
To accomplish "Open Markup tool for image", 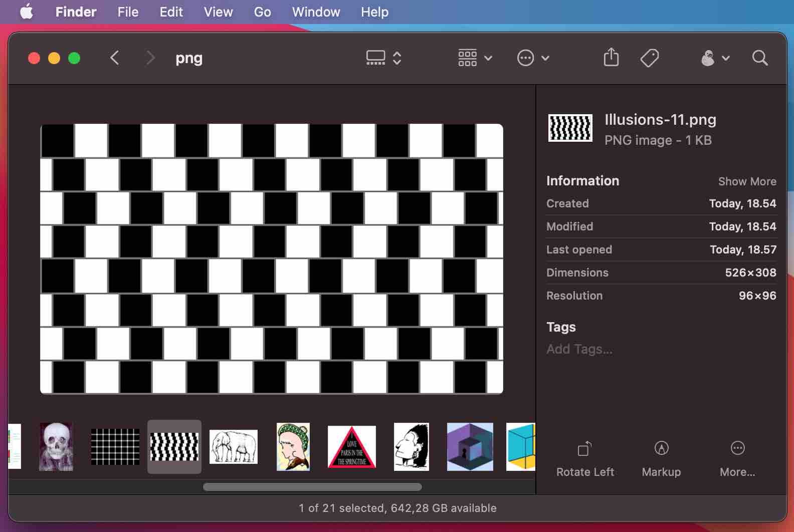I will pos(661,448).
